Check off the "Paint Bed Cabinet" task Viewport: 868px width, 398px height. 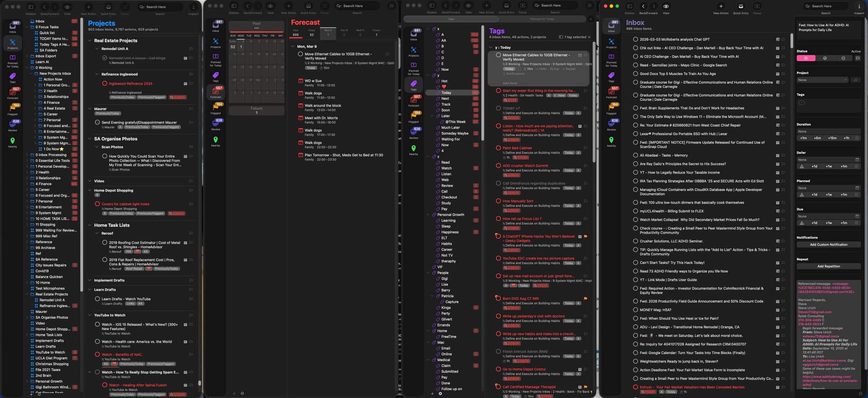[x=498, y=148]
